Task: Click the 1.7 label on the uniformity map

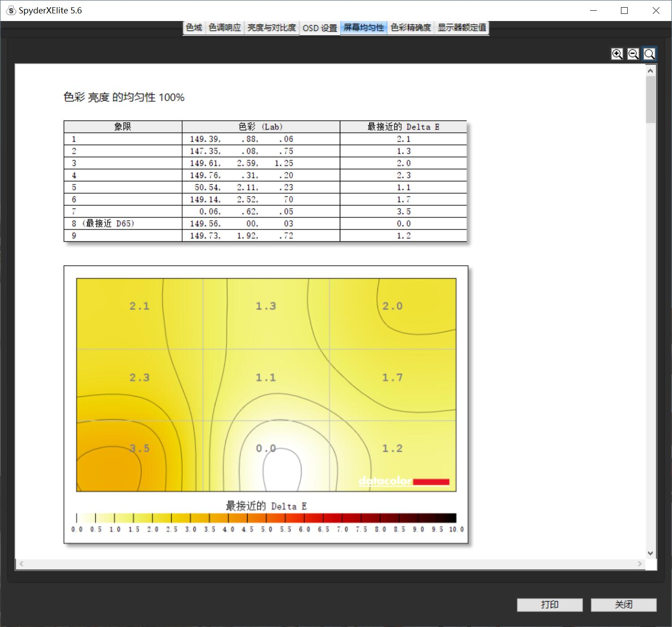Action: click(x=392, y=378)
